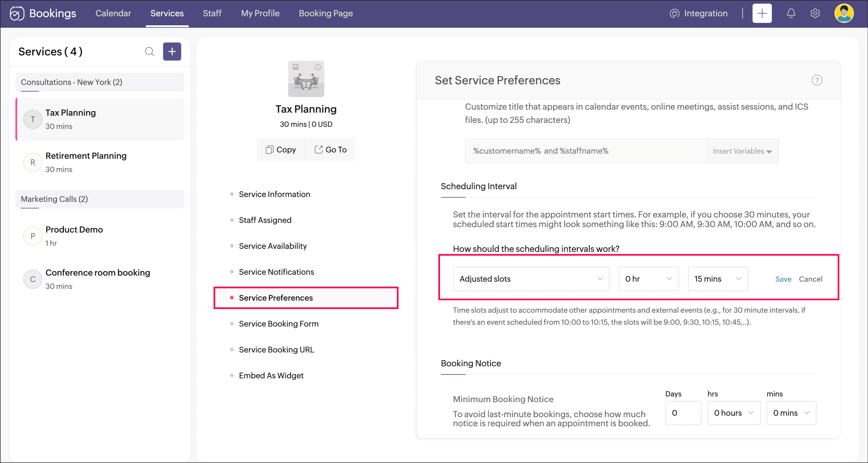Click the Retirement Planning R avatar
This screenshot has height=463, width=868.
pyautogui.click(x=33, y=162)
